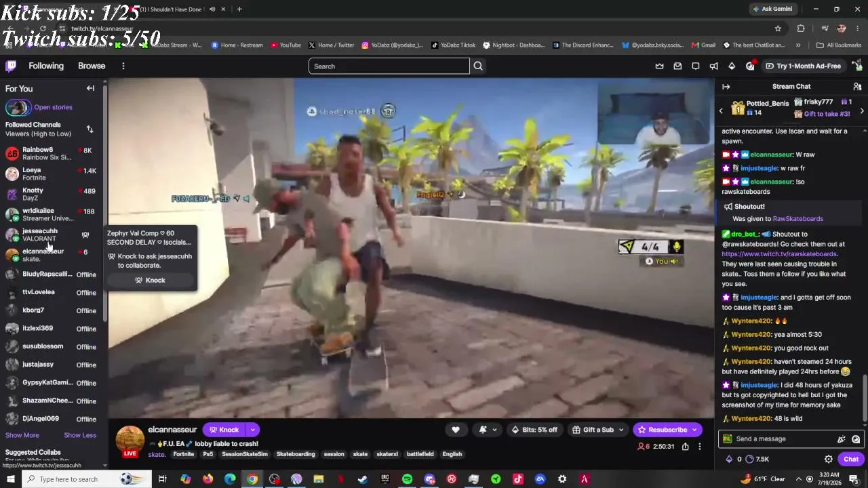The height and width of the screenshot is (488, 868).
Task: Open chat settings gear
Action: pos(829,459)
